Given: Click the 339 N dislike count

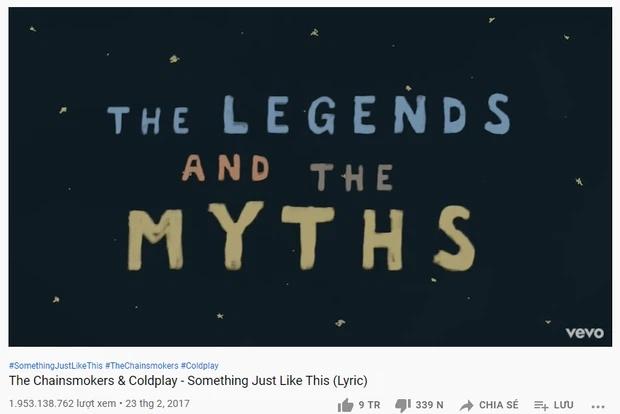Looking at the screenshot, I should pyautogui.click(x=429, y=405).
